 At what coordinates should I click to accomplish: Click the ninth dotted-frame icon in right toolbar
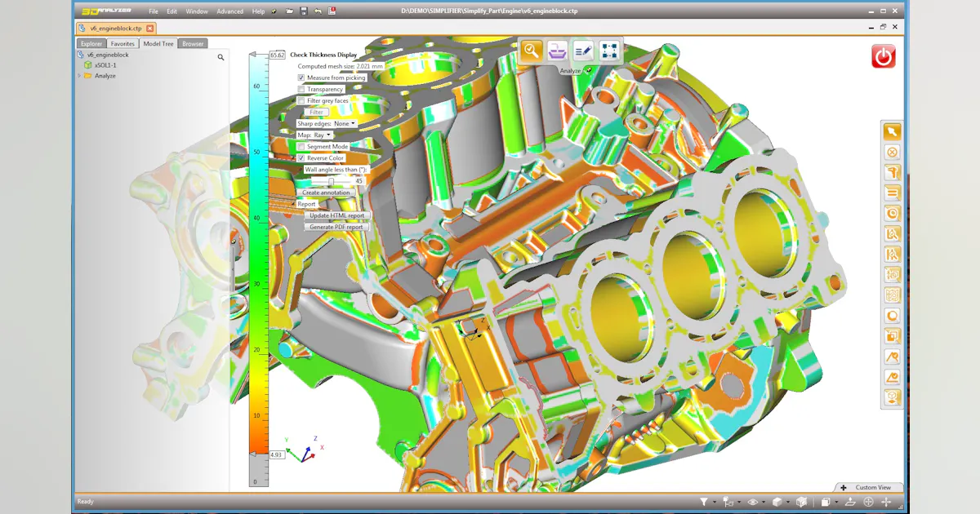click(x=892, y=295)
